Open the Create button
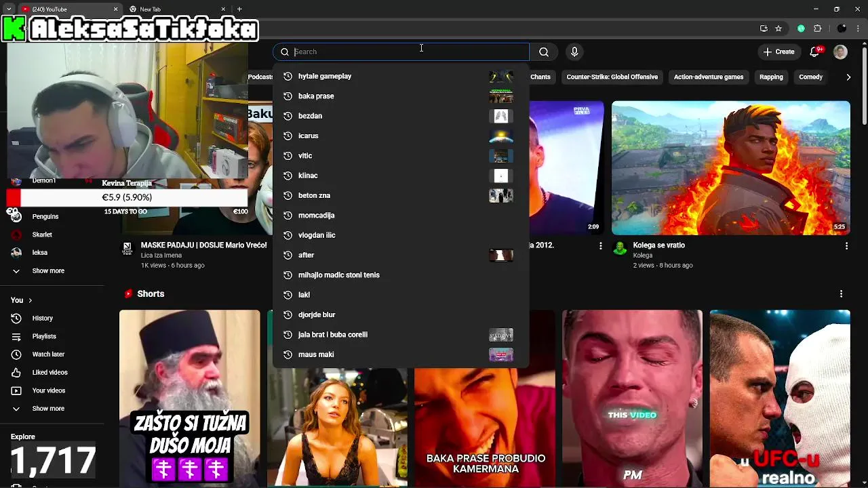 pyautogui.click(x=778, y=52)
